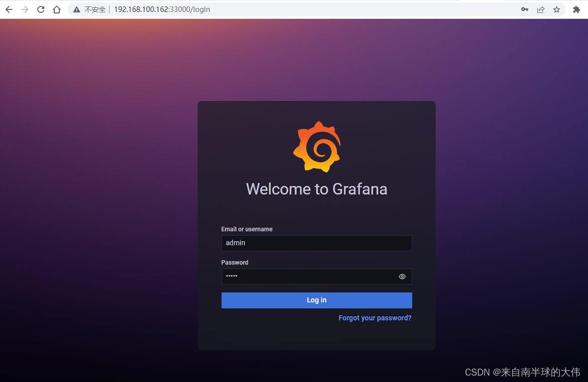
Task: Show password using the eye icon
Action: click(x=402, y=277)
